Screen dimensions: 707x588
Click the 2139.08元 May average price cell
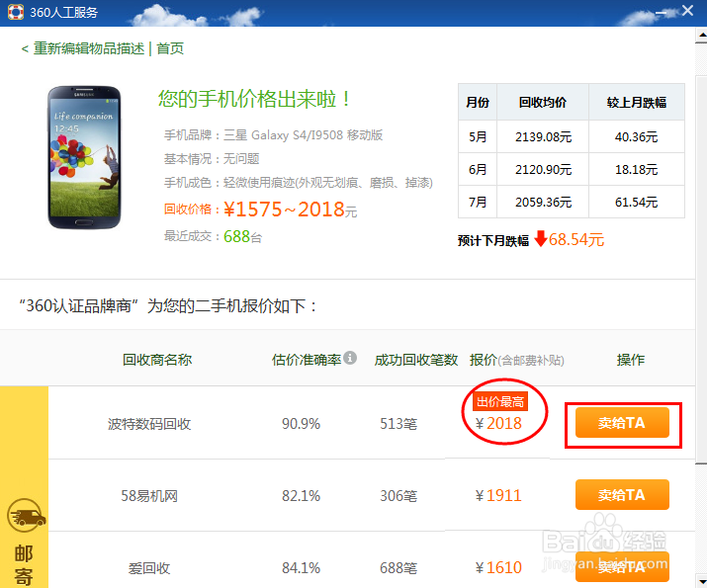[543, 136]
